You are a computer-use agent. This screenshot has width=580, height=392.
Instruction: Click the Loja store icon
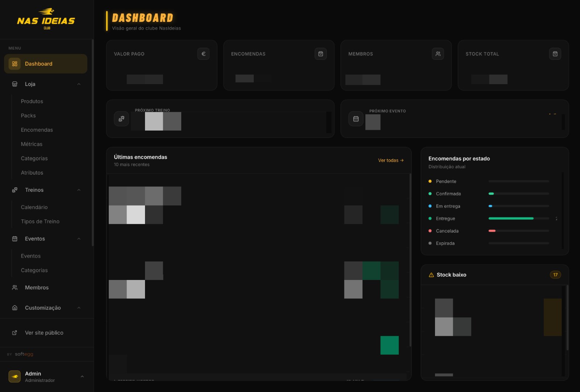coord(14,84)
